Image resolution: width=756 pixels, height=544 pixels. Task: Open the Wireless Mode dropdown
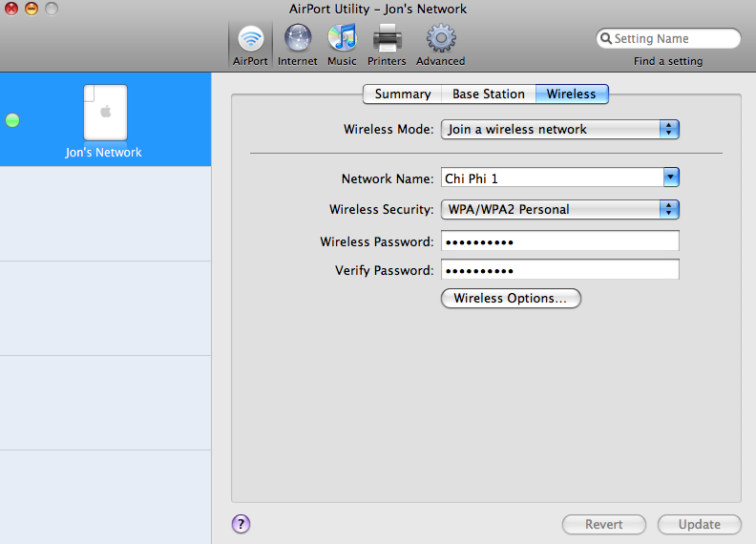click(559, 129)
